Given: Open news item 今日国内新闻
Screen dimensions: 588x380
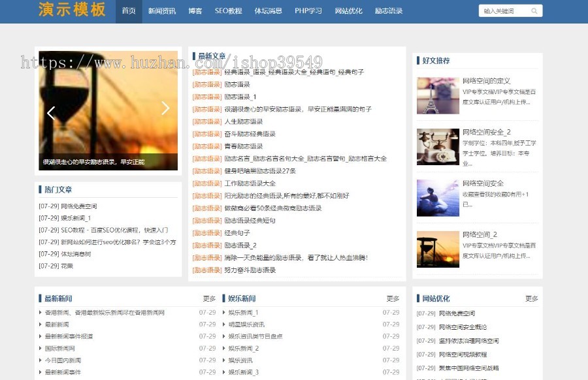Looking at the screenshot, I should (x=63, y=360).
